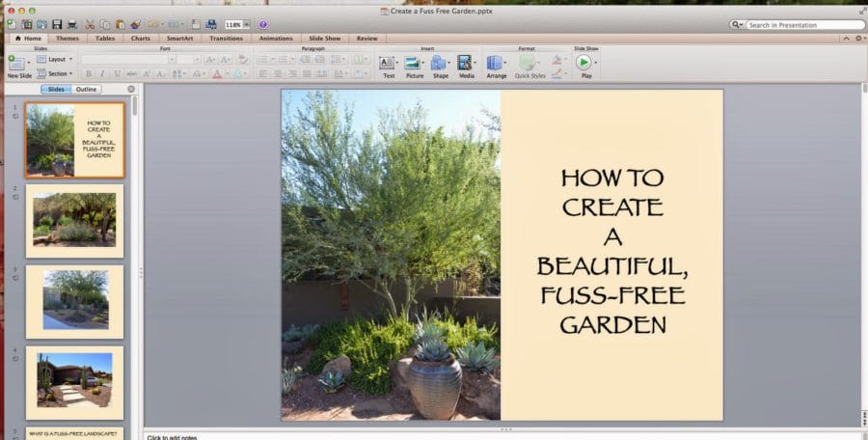The width and height of the screenshot is (868, 440).
Task: Open the Animations tab
Action: (276, 39)
